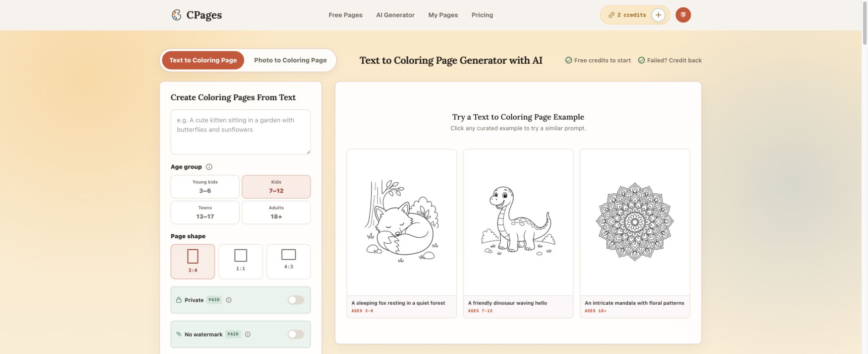Enable the Private toggle switch
Viewport: 868px width, 354px height.
tap(296, 300)
